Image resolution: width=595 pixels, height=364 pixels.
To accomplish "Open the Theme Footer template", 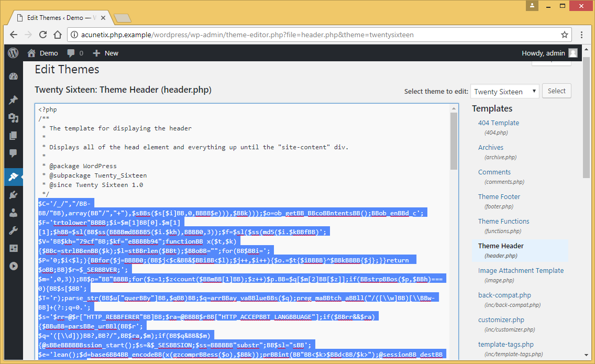I will coord(499,196).
